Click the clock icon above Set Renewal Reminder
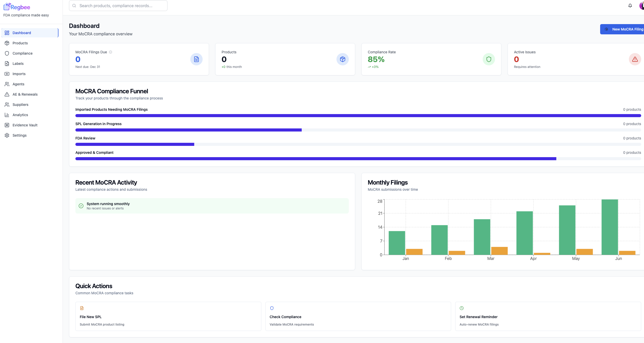Image resolution: width=644 pixels, height=343 pixels. pos(462,308)
